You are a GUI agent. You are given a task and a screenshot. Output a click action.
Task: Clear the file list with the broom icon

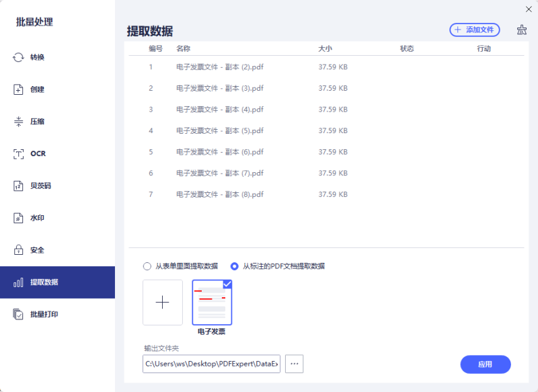point(521,30)
